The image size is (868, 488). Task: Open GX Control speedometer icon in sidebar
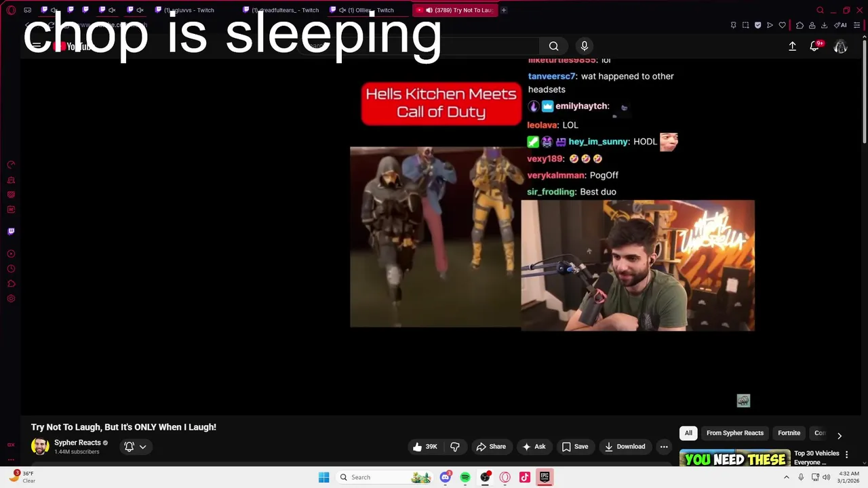(x=11, y=165)
